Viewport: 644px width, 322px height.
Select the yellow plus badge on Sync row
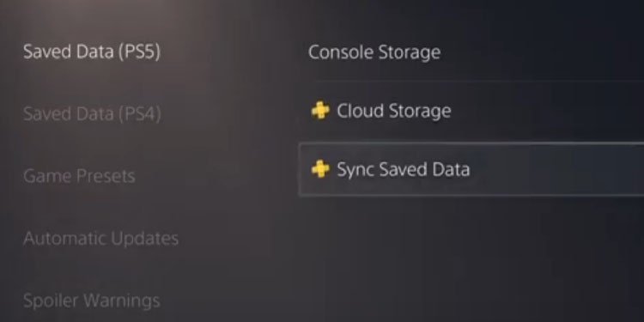tap(320, 169)
